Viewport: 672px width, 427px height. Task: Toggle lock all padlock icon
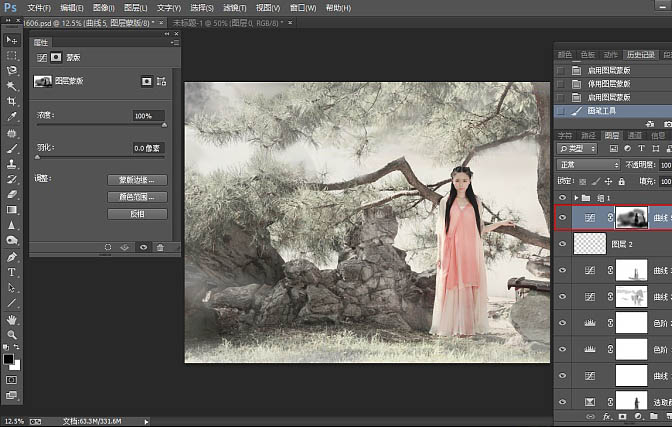coord(621,182)
